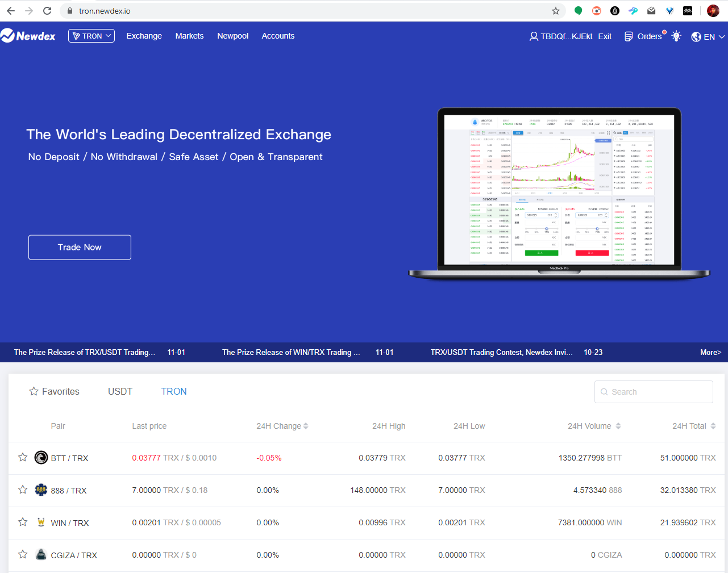Open the 888 / TRX pair
Viewport: 728px width, 573px height.
69,491
